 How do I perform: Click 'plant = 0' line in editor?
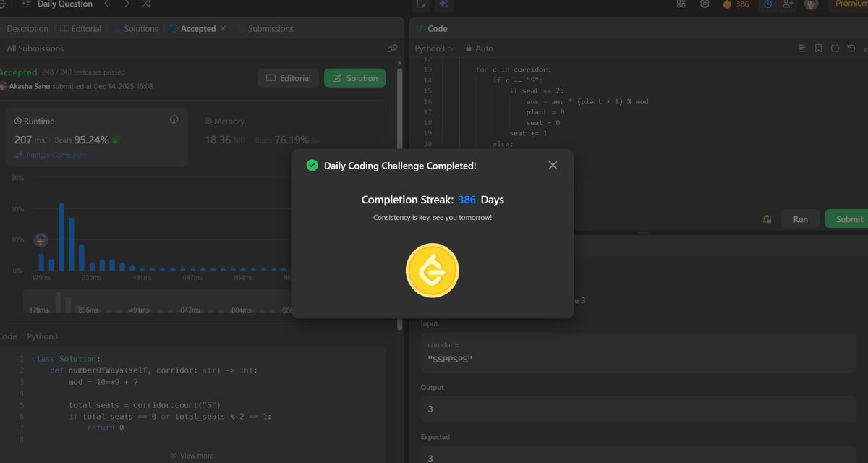click(545, 112)
